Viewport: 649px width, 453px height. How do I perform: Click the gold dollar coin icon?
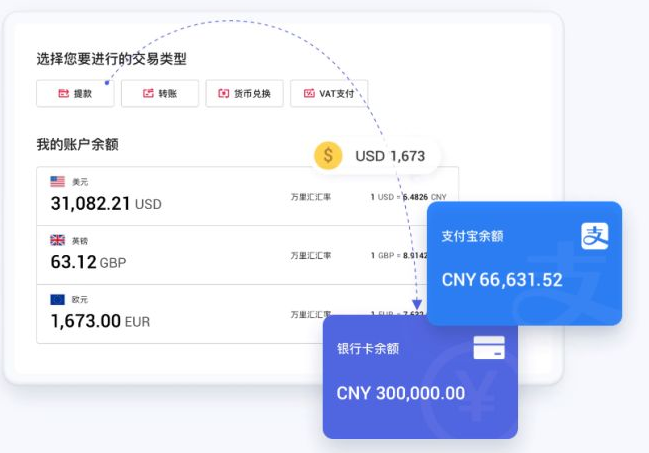(328, 156)
